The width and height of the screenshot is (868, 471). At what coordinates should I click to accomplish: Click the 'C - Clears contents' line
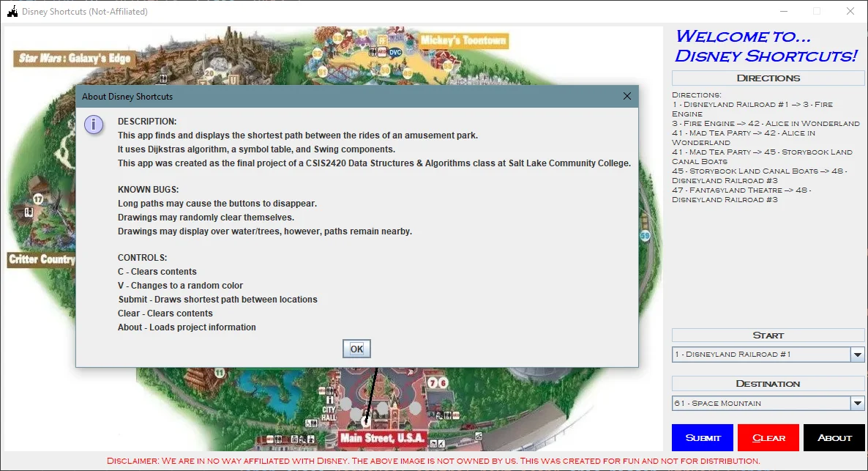coord(157,272)
